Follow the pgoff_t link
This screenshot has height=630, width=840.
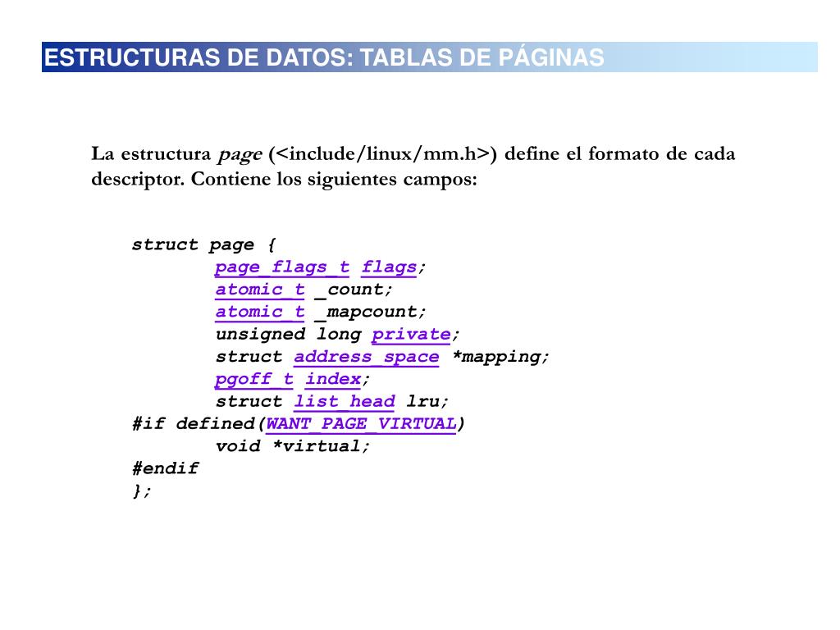click(x=254, y=379)
